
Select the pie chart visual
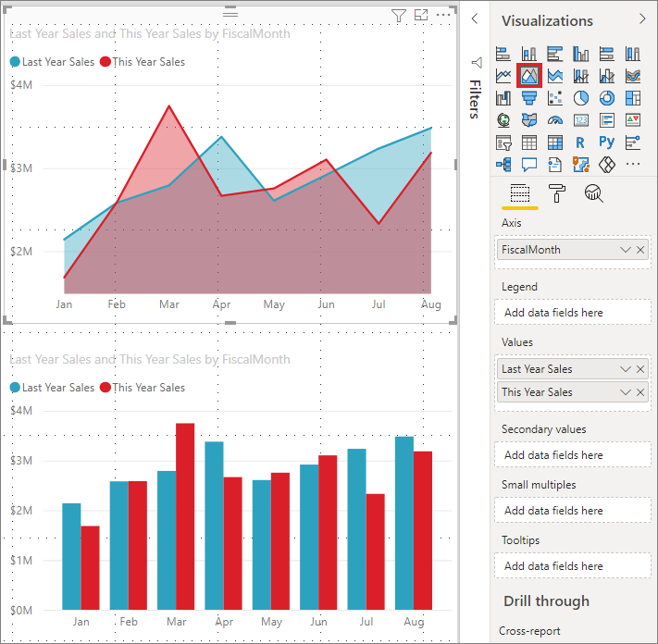coord(581,98)
